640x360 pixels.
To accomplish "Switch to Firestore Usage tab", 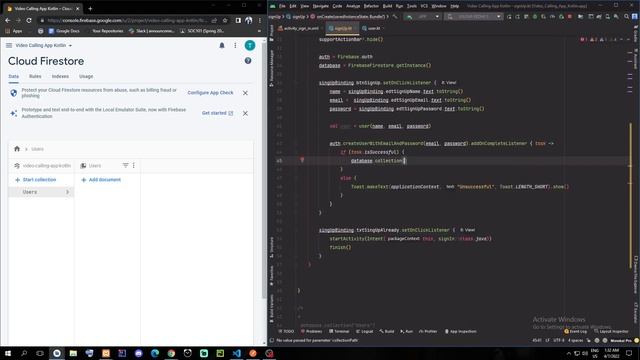I will click(86, 76).
